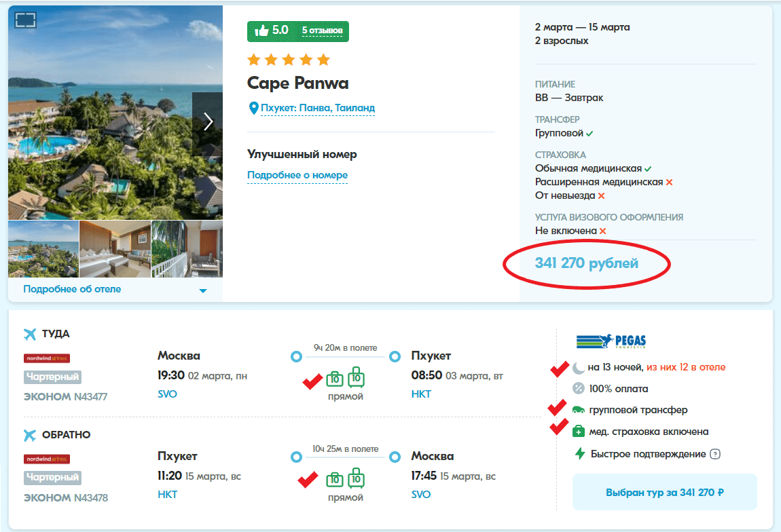The image size is (781, 532).
Task: Click the '341 270 рублей' price
Action: 586,263
